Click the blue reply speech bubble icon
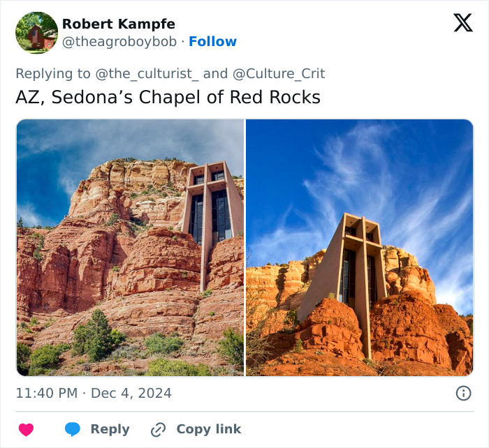The height and width of the screenshot is (448, 489). [x=73, y=429]
